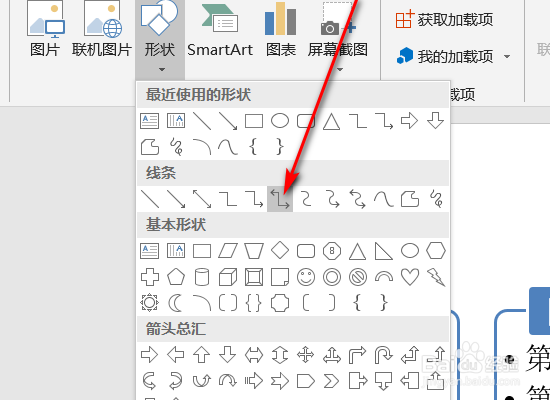Choose the sun shape
550x400 pixels.
(149, 302)
